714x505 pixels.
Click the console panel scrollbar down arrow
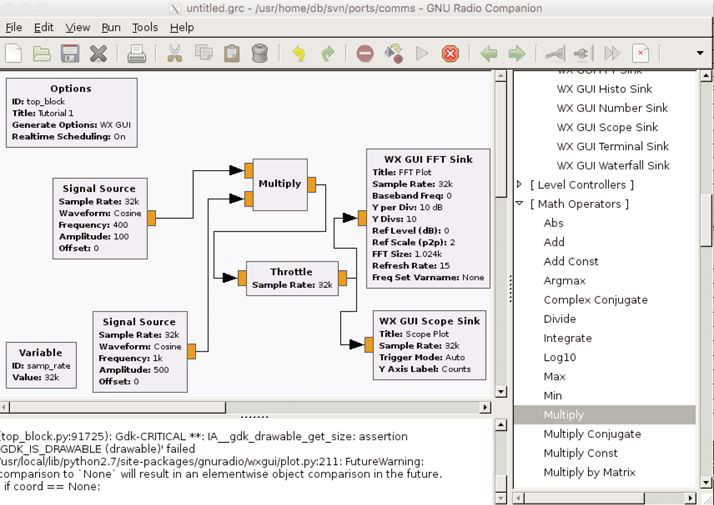(x=500, y=498)
